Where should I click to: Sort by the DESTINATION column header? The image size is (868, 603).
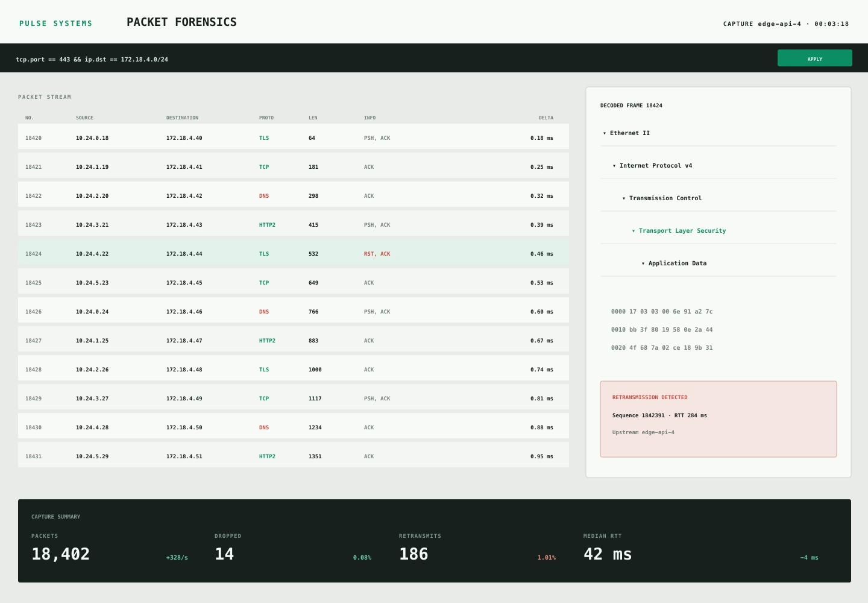tap(182, 118)
